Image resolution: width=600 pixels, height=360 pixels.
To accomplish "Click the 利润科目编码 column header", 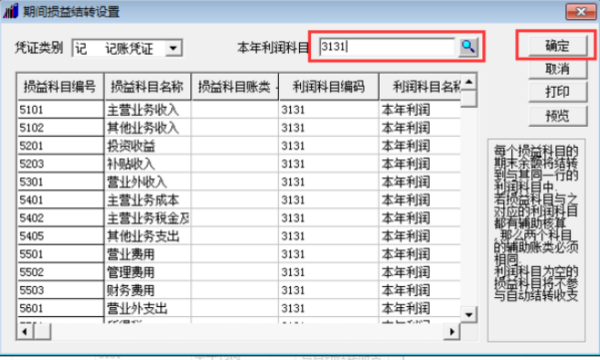I will click(x=329, y=87).
